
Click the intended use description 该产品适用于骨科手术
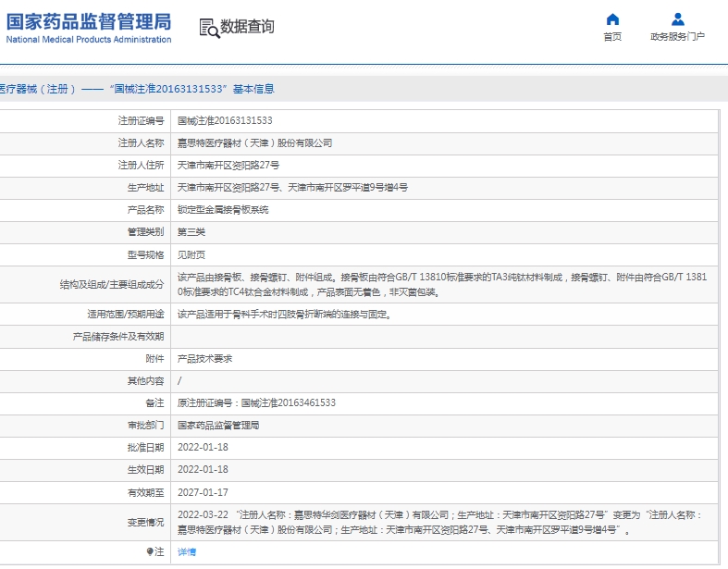[x=285, y=315]
